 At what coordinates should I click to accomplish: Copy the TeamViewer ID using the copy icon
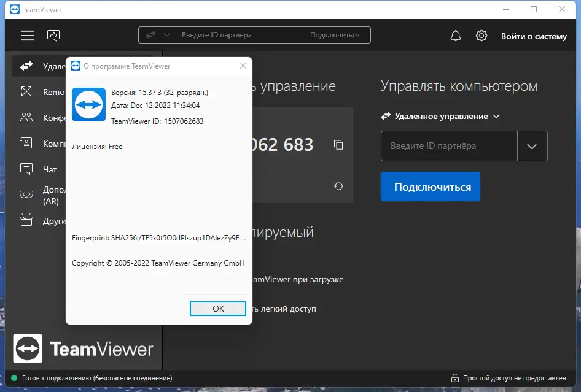tap(338, 145)
